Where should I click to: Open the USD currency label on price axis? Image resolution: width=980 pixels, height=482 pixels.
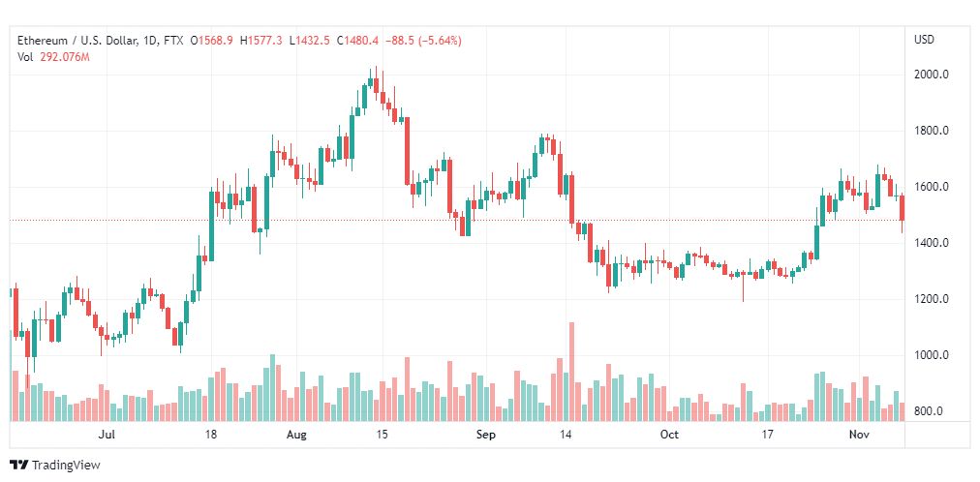[924, 40]
